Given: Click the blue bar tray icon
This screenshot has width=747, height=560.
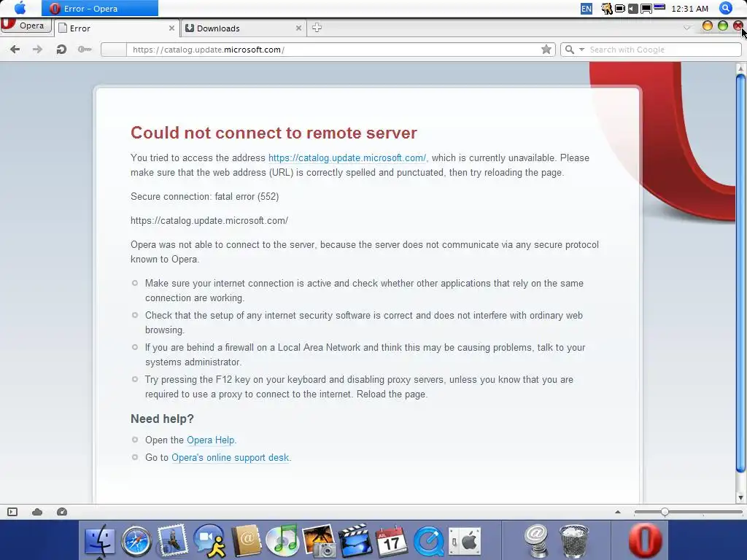Looking at the screenshot, I should point(659,7).
